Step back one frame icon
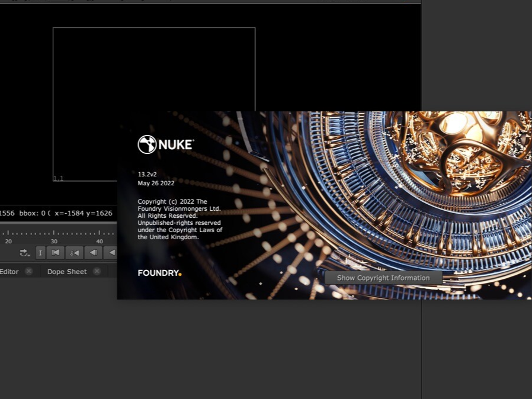 tap(93, 253)
